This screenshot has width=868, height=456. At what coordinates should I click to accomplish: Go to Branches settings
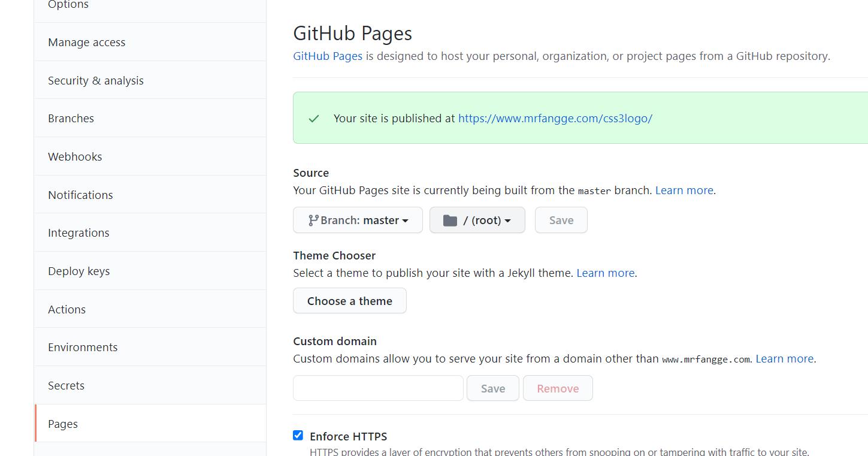tap(150, 118)
